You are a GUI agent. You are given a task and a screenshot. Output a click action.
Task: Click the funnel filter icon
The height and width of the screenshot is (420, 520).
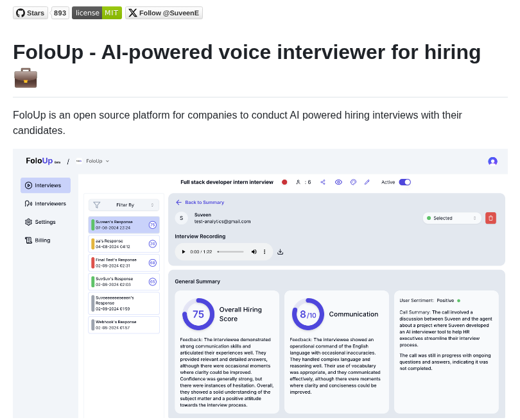click(x=96, y=205)
